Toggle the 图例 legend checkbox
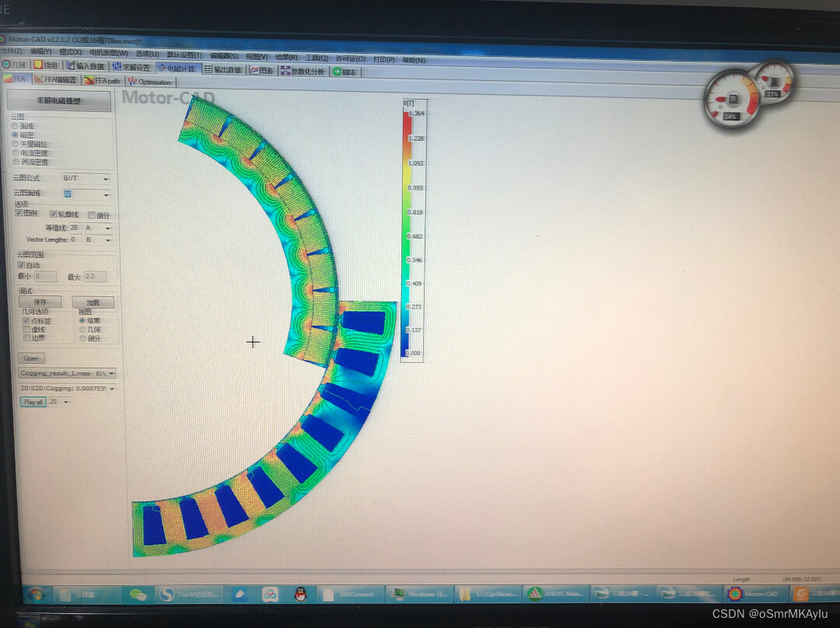Viewport: 840px width, 628px height. [19, 213]
